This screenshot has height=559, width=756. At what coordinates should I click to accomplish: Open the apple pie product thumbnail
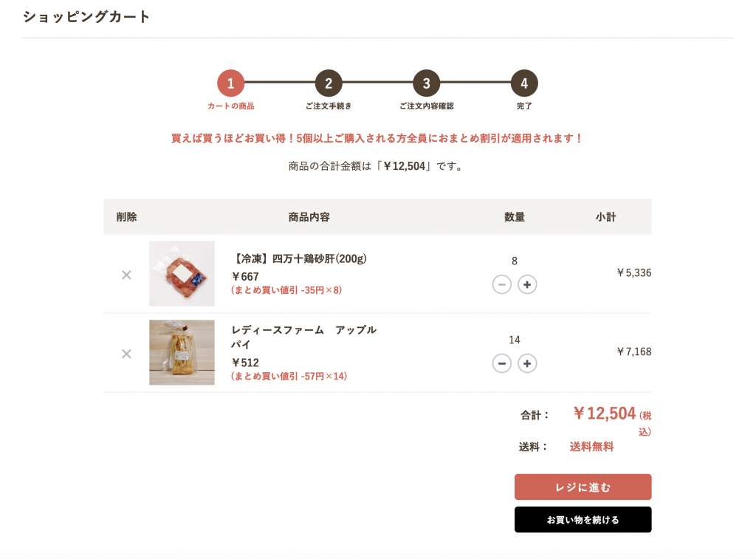pyautogui.click(x=182, y=352)
